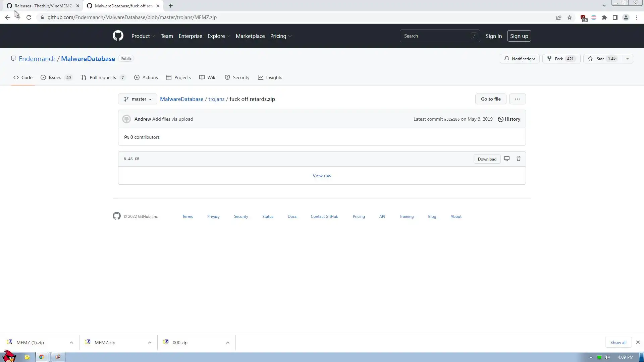Click Show all downloads button
This screenshot has width=644, height=362.
618,342
